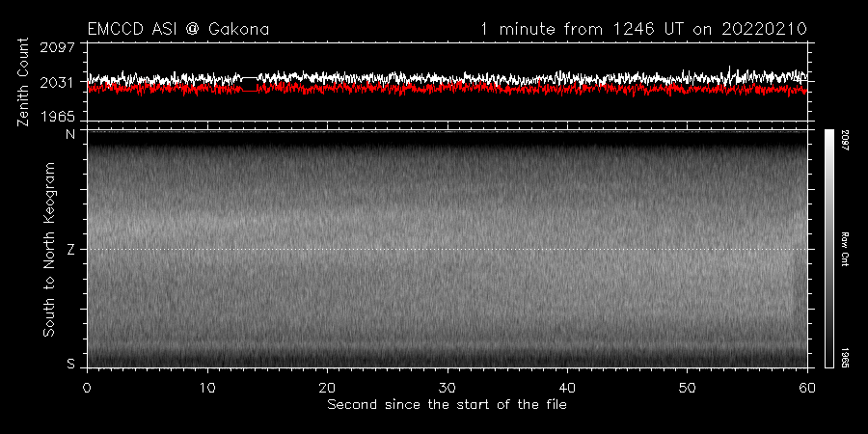Click the 40 second tick label
868x434 pixels.
tap(567, 388)
